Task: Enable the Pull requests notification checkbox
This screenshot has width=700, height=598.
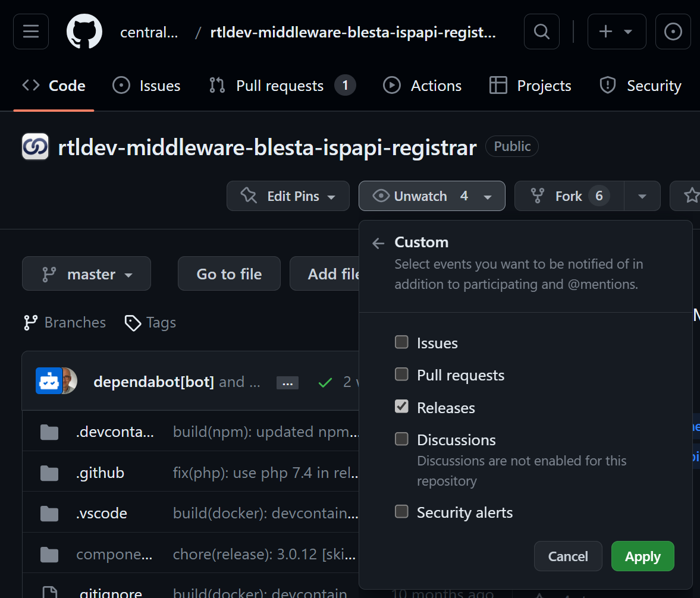Action: click(401, 374)
